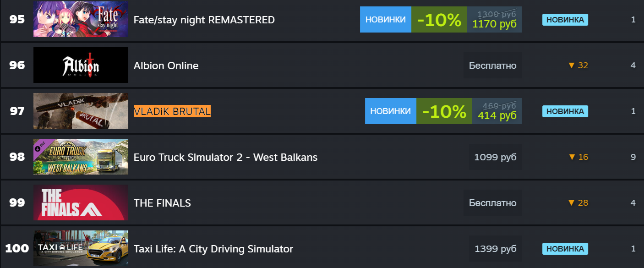Open Taxi Life: A City Driving Simulator
This screenshot has width=644, height=268.
click(213, 249)
